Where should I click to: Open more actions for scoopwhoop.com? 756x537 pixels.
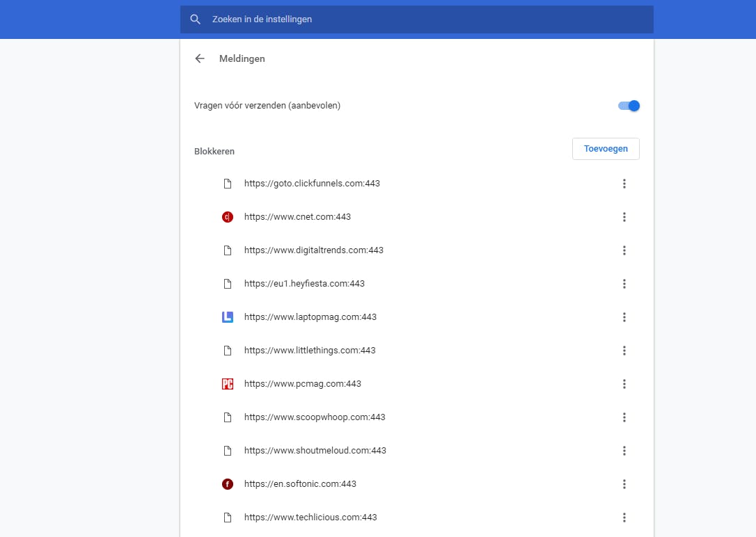point(624,417)
